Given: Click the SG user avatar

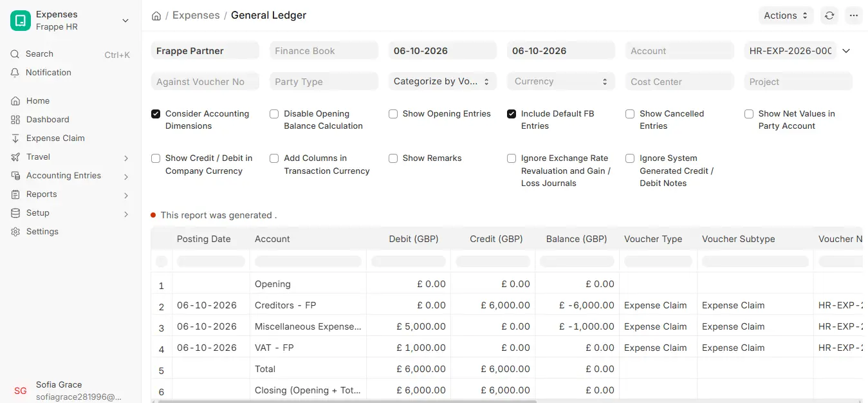Looking at the screenshot, I should tap(21, 391).
